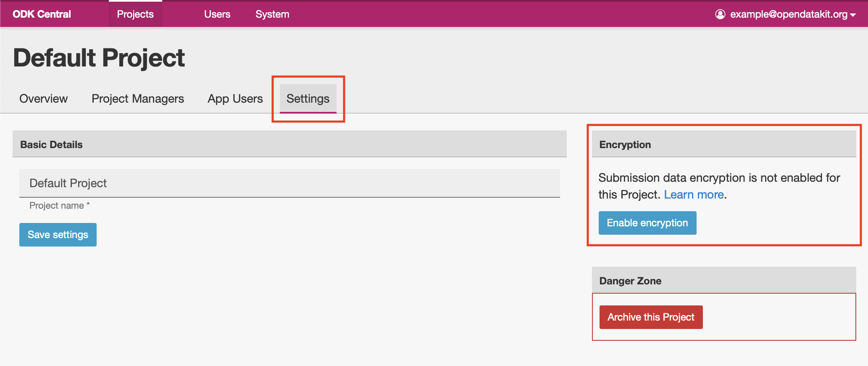Viewport: 868px width, 366px height.
Task: Click the user account avatar icon
Action: coord(720,14)
